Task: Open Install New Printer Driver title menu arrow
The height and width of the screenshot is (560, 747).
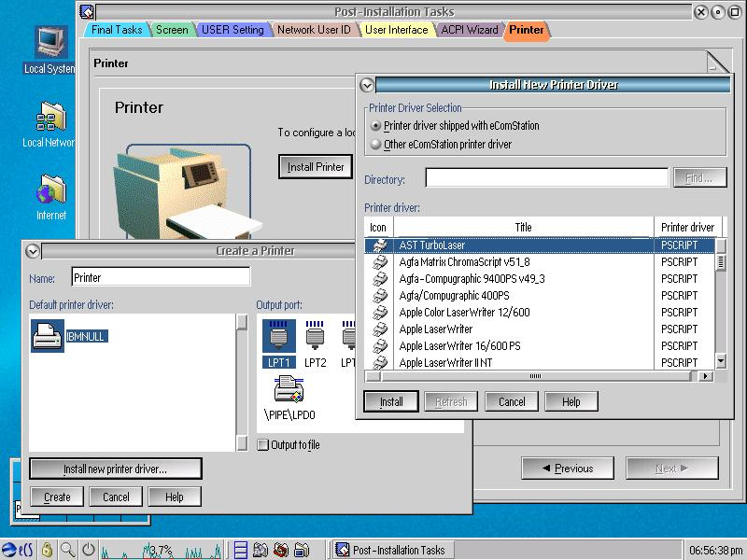Action: point(367,85)
